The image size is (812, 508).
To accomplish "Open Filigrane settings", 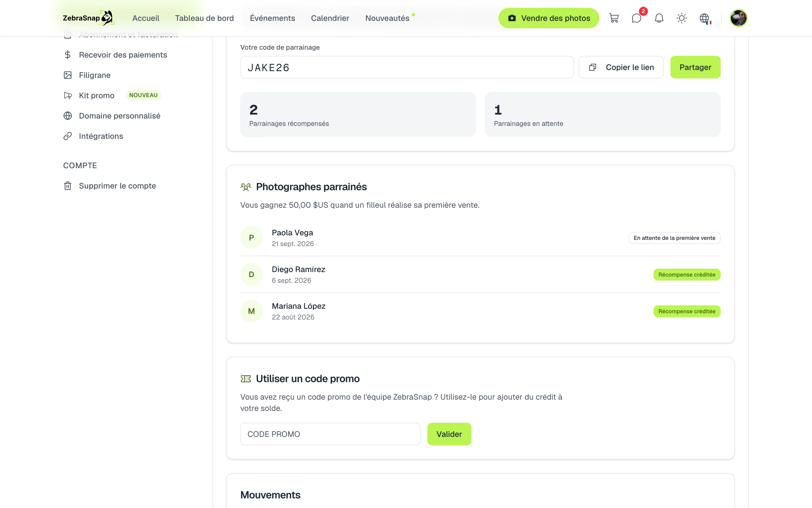I will point(95,75).
